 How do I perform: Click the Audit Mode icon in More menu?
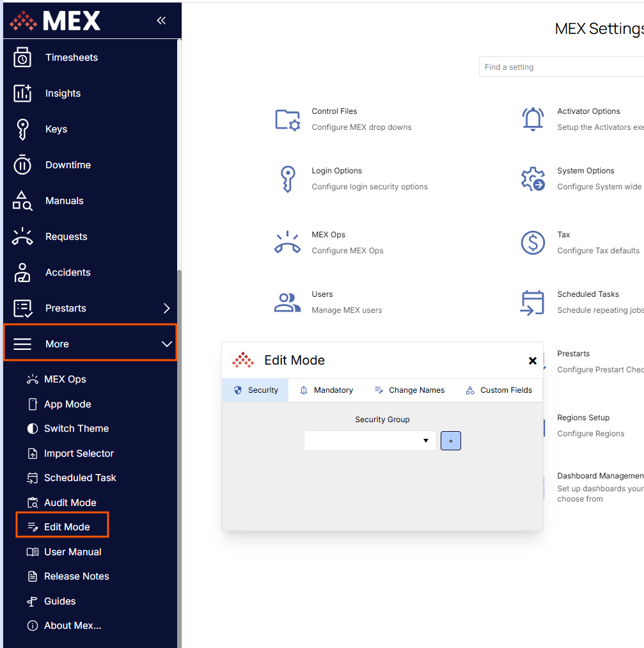[33, 503]
